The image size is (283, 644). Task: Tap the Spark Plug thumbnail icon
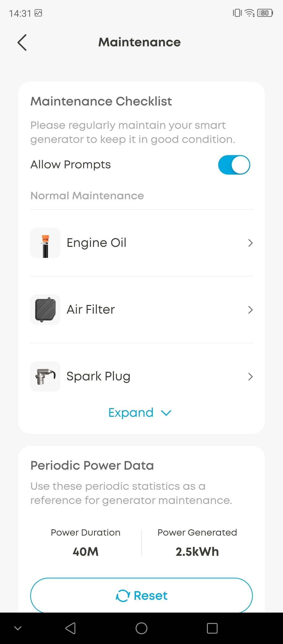pos(45,376)
